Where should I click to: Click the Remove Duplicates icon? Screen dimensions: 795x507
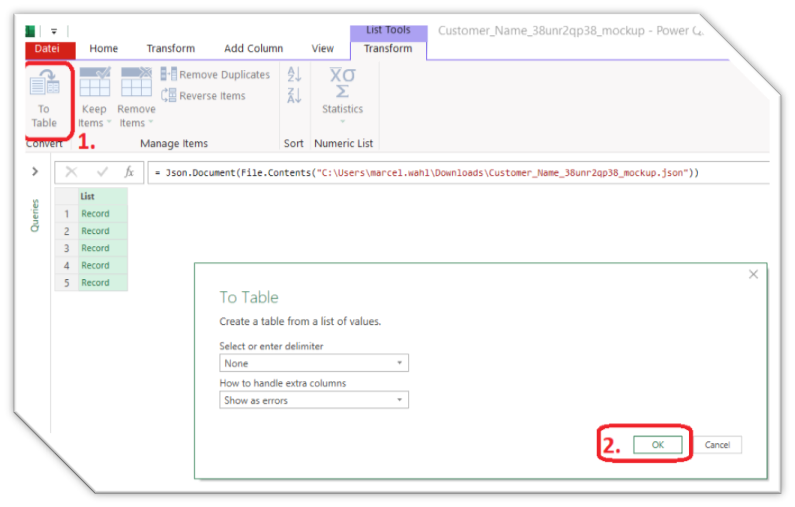[x=169, y=75]
